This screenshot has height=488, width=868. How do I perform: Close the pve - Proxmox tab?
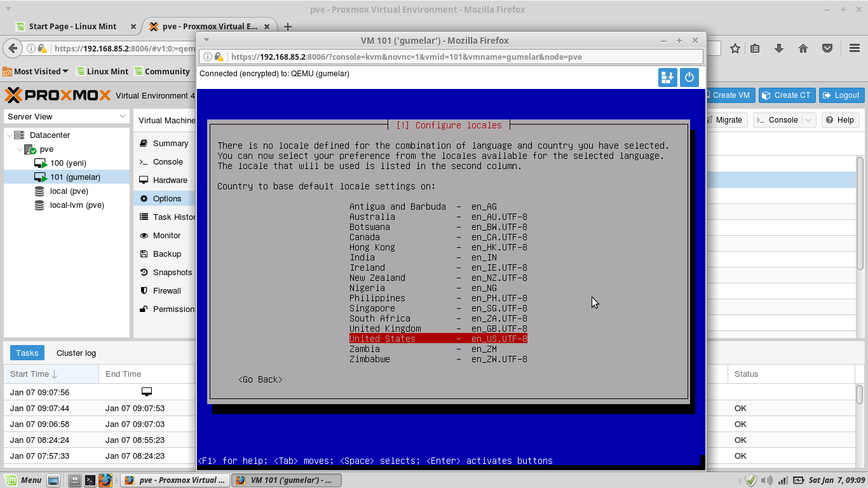267,27
